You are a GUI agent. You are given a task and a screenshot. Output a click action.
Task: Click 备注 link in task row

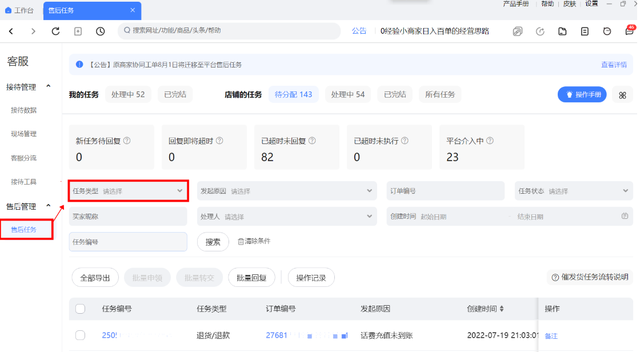coord(551,336)
